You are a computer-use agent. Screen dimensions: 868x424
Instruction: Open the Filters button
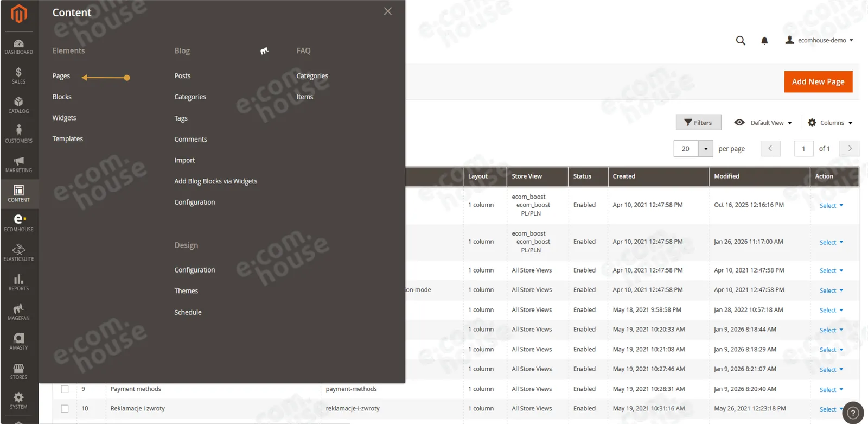[x=698, y=123]
